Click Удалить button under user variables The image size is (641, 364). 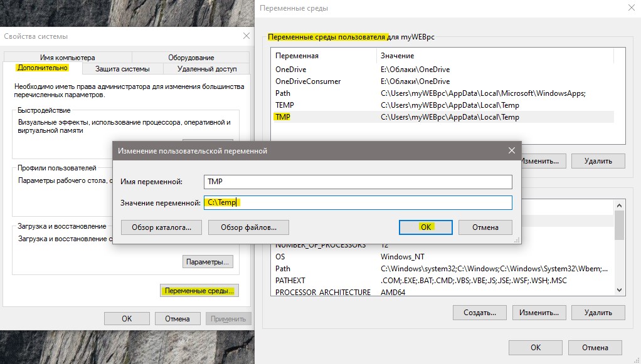pos(598,161)
